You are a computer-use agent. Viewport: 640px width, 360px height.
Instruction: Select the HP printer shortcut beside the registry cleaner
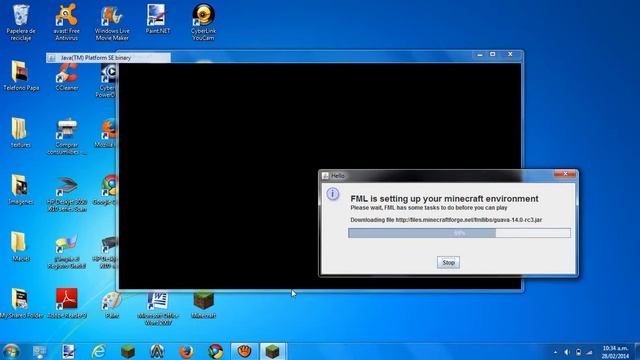point(105,251)
